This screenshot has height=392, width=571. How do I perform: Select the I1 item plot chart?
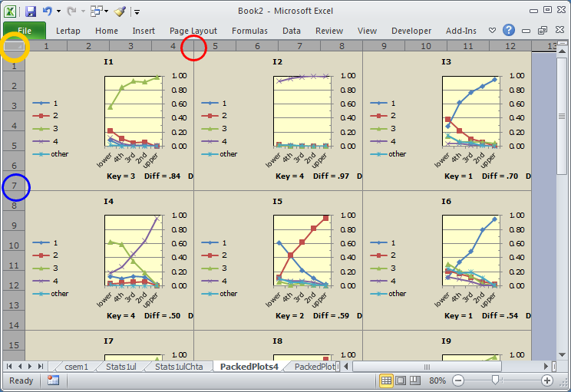(x=109, y=120)
